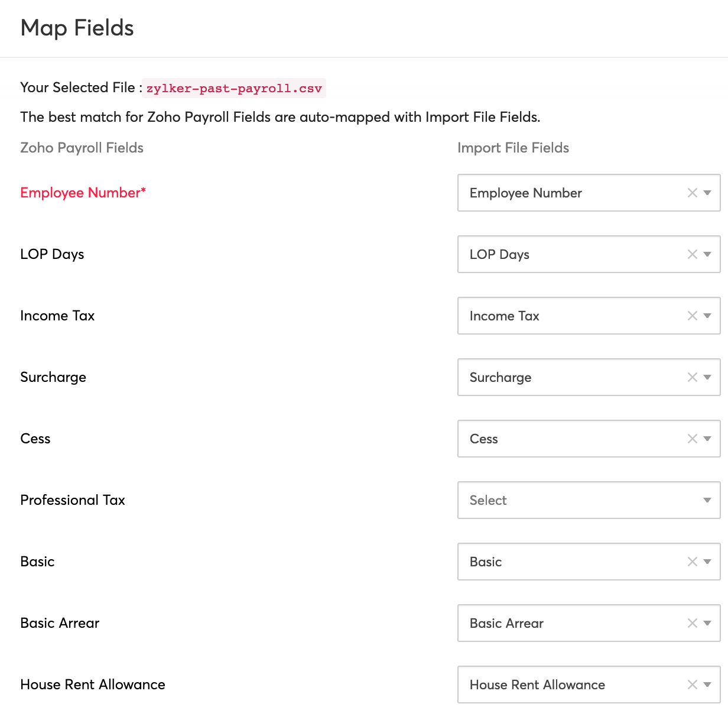728x720 pixels.
Task: Select the Employee Number required field label
Action: 83,193
